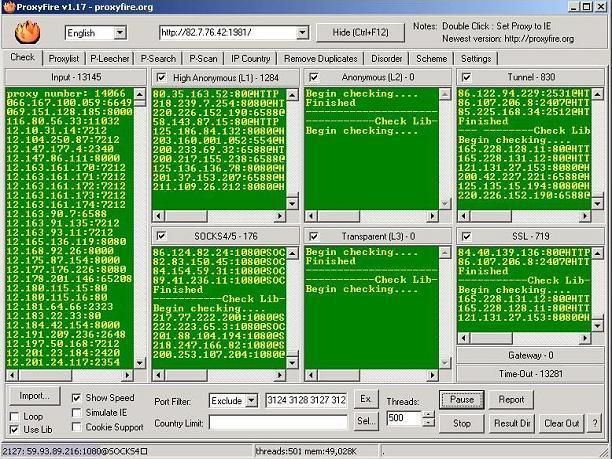The image size is (612, 459).
Task: Decrease the Threads count with down arrow
Action: click(429, 422)
